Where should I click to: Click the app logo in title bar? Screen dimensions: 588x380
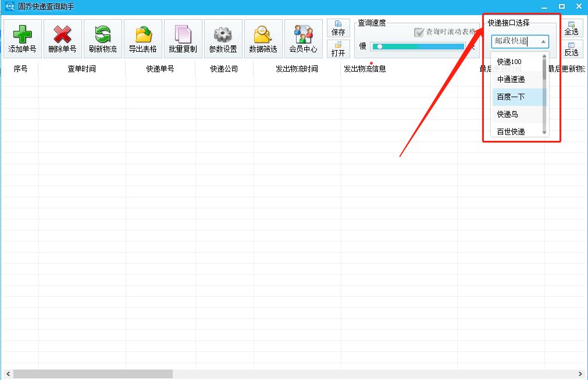[x=10, y=6]
